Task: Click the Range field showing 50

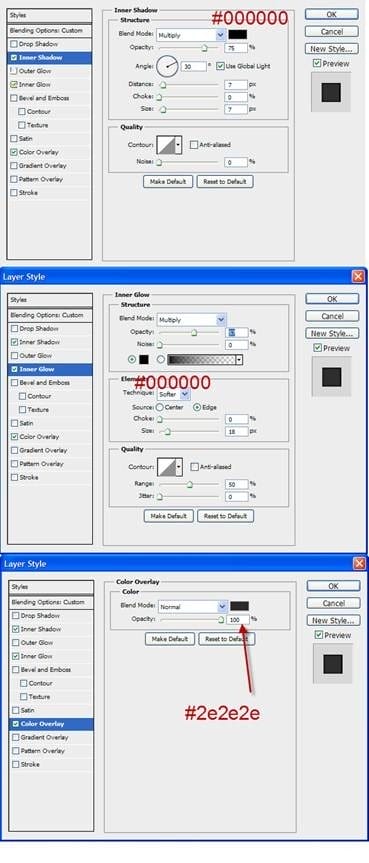Action: coord(237,484)
